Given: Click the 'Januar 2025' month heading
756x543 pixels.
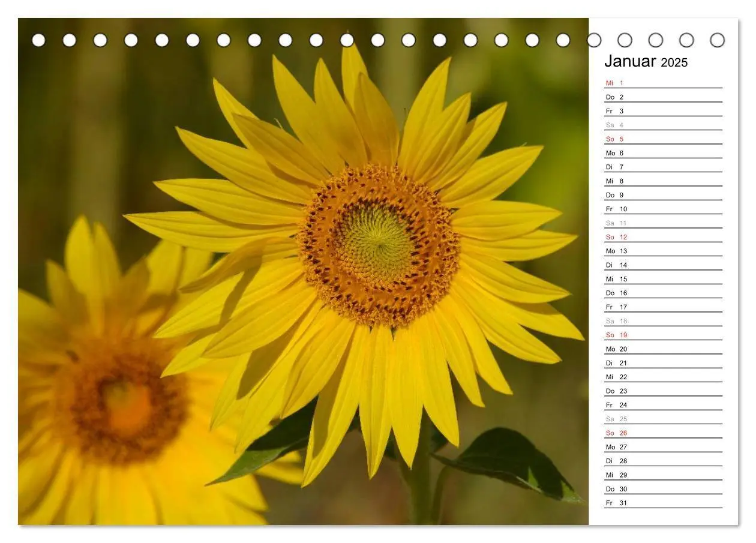Looking at the screenshot, I should (x=646, y=61).
